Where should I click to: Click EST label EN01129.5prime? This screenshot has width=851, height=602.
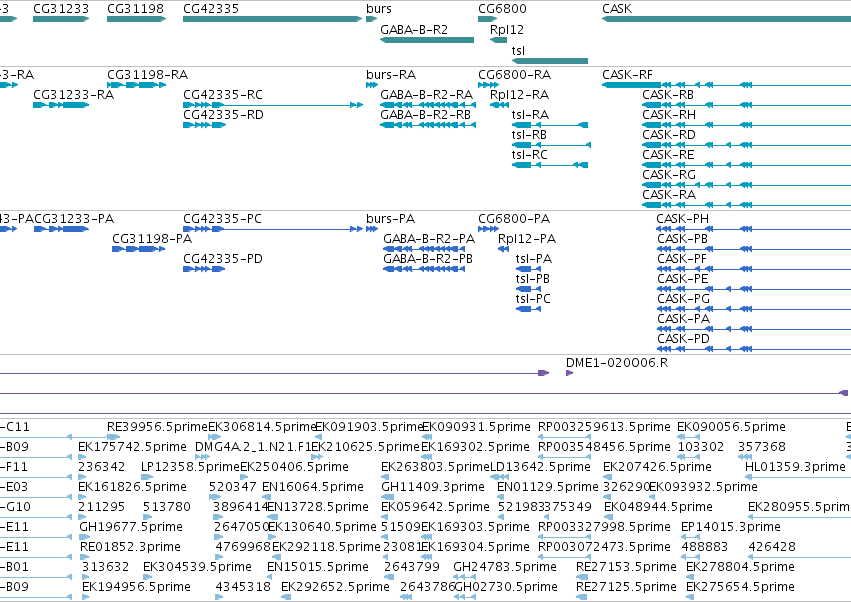548,487
